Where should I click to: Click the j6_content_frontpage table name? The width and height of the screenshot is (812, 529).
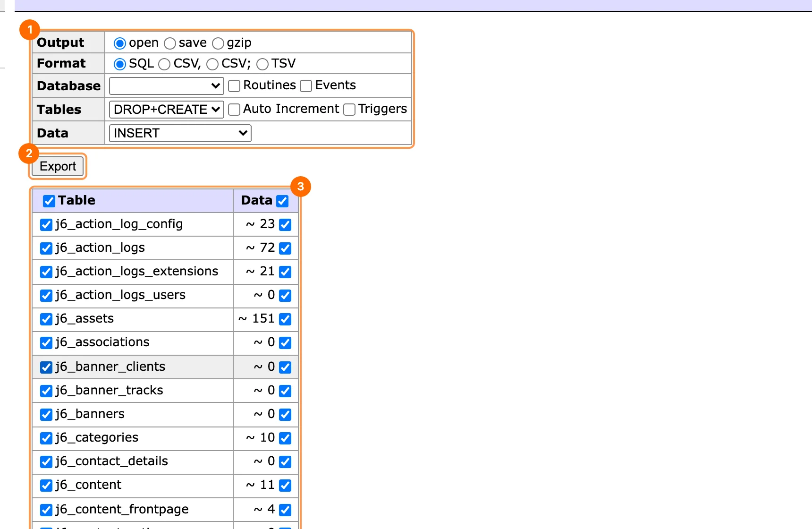tap(122, 509)
